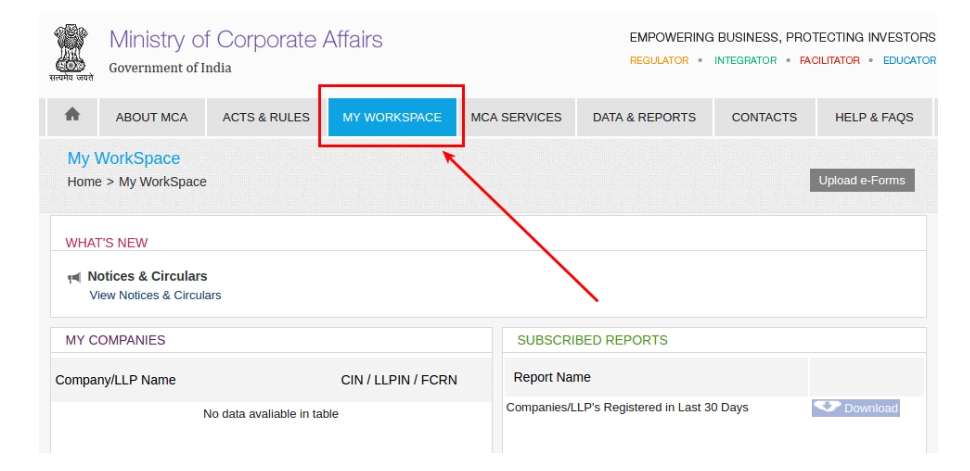
Task: Click the MY COMPANIES section heading
Action: [116, 340]
